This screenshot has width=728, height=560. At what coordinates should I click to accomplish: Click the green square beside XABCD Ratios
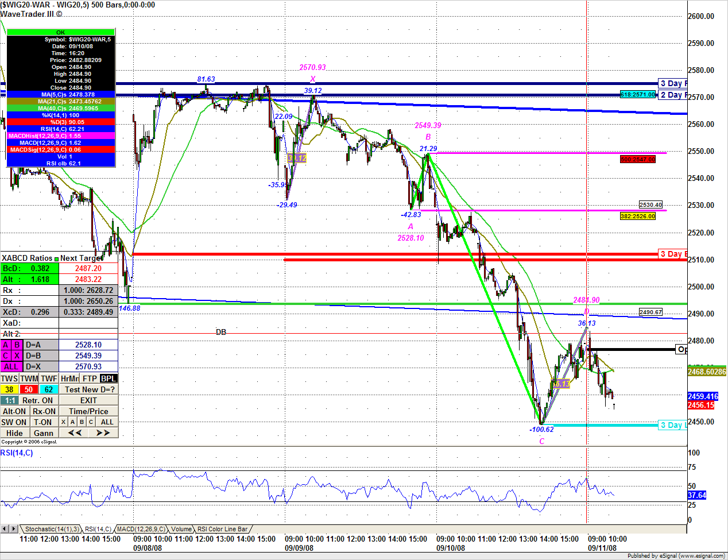click(56, 259)
